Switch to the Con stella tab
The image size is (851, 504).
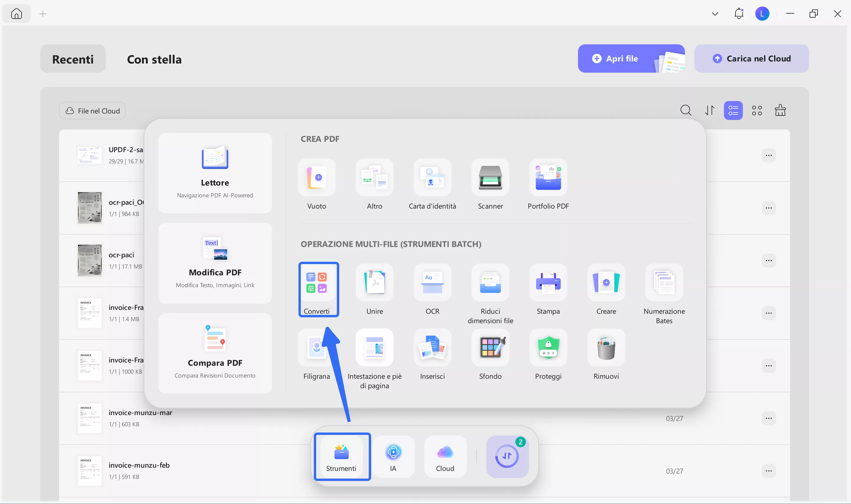pyautogui.click(x=154, y=59)
